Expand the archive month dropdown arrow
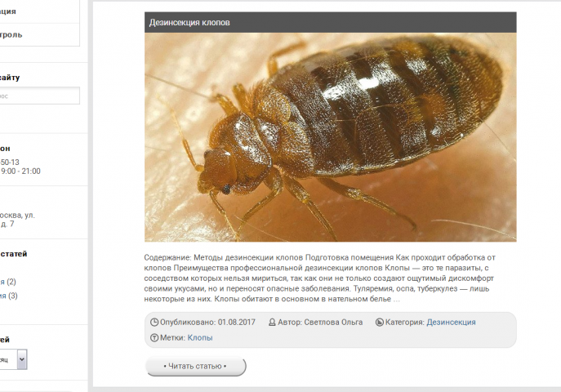 22,359
